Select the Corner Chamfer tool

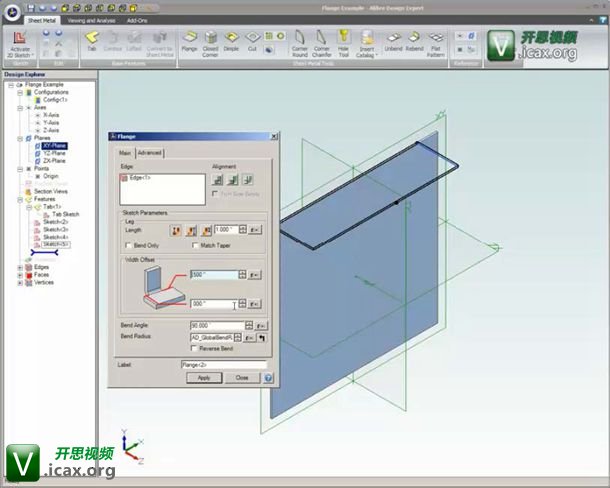pos(322,44)
